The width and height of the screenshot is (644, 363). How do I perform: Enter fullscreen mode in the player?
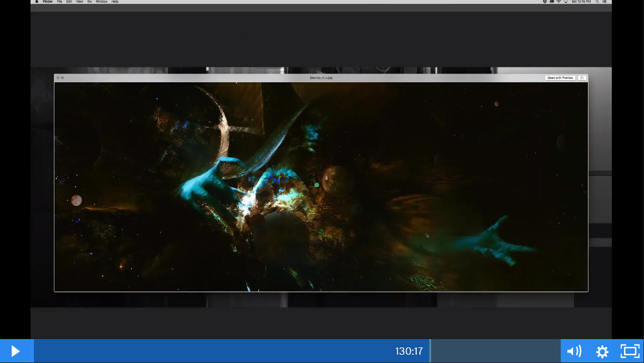pyautogui.click(x=630, y=351)
